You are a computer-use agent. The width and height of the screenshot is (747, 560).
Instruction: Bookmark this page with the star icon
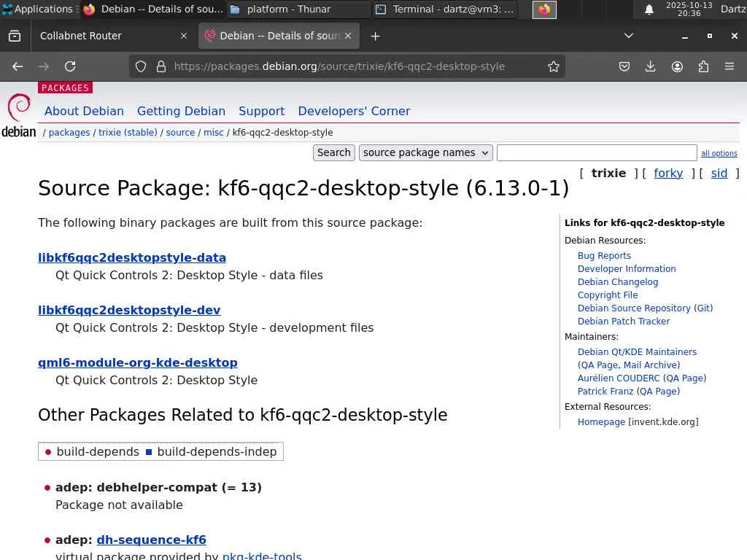(554, 66)
